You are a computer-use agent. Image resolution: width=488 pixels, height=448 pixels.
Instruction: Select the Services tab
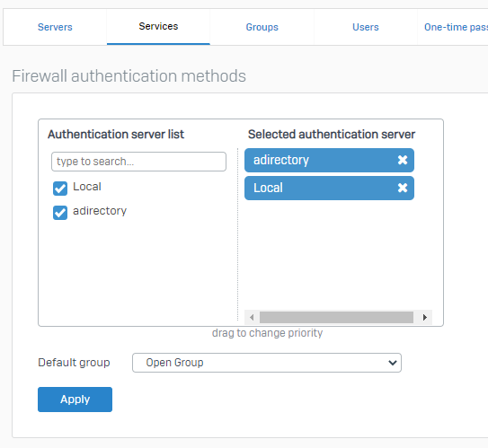coord(158,26)
